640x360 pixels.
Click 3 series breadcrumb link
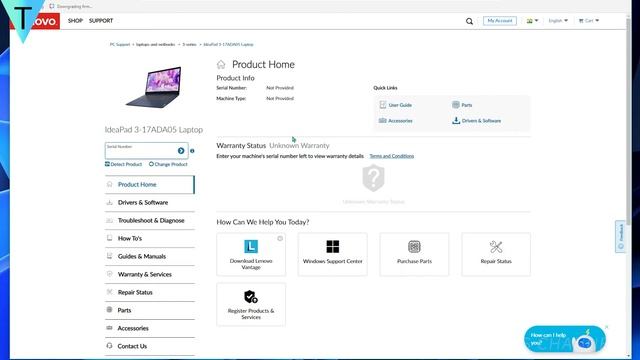189,44
